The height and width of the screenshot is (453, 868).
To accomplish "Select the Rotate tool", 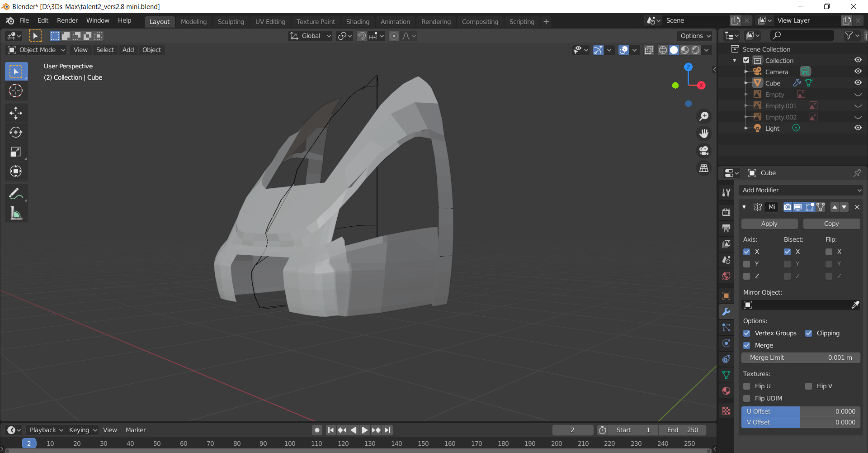I will tap(16, 132).
